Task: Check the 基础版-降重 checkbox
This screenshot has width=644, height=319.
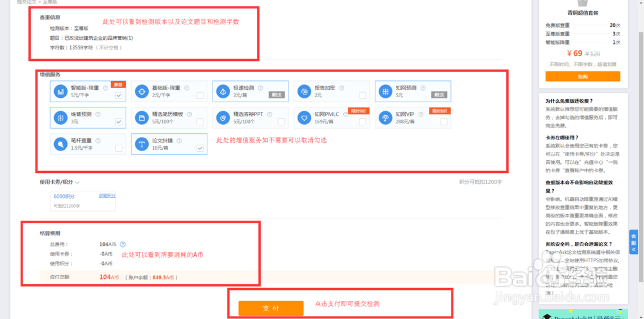Action: coord(200,96)
